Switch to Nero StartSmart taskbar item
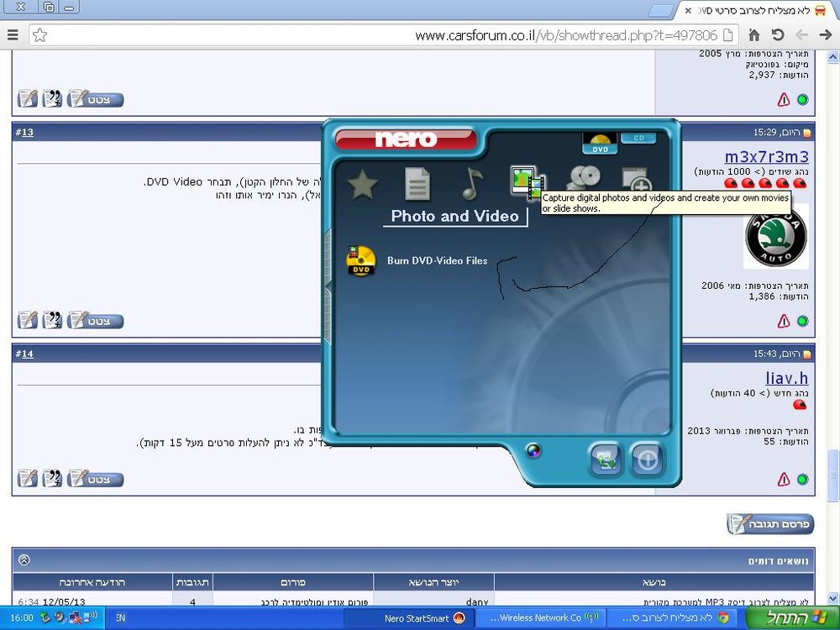This screenshot has width=840, height=630. pyautogui.click(x=407, y=618)
